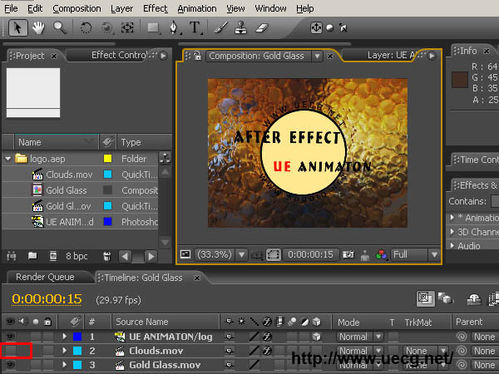The height and width of the screenshot is (374, 499).
Task: Select the Zoom magnifier tool
Action: coord(59,28)
